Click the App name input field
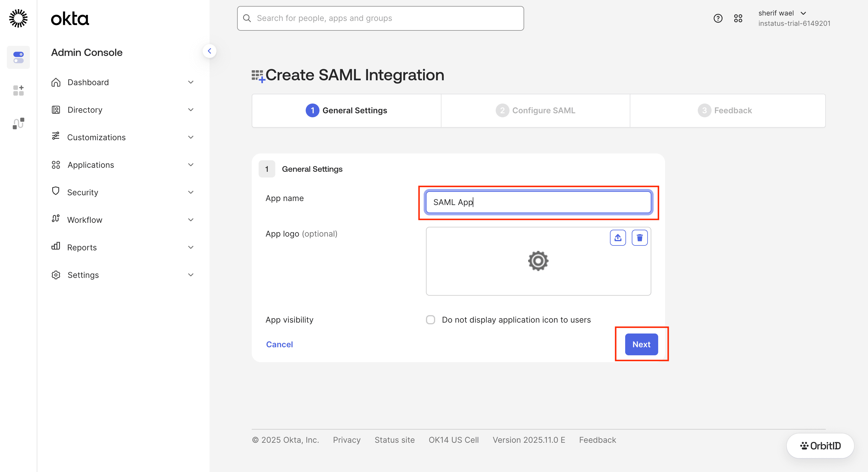 pyautogui.click(x=538, y=202)
